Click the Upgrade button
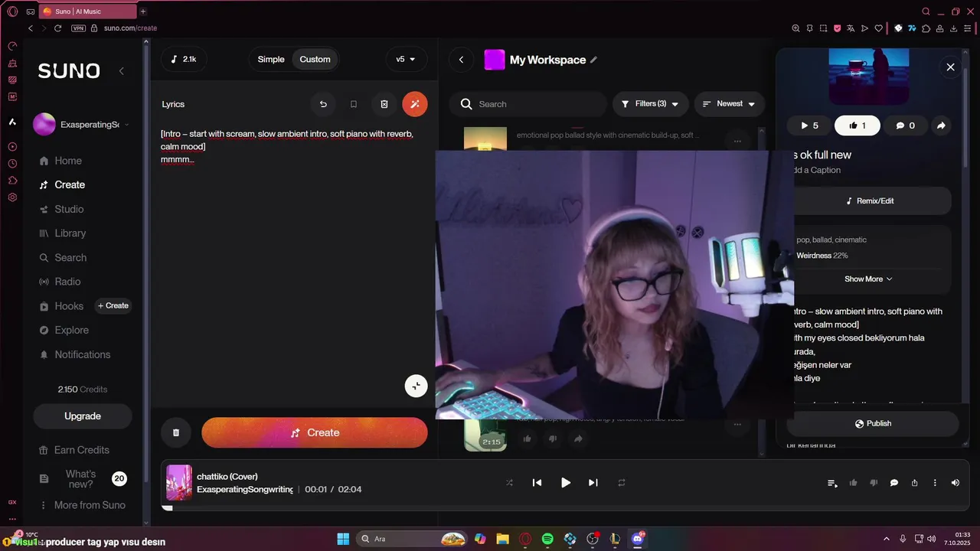 point(83,416)
